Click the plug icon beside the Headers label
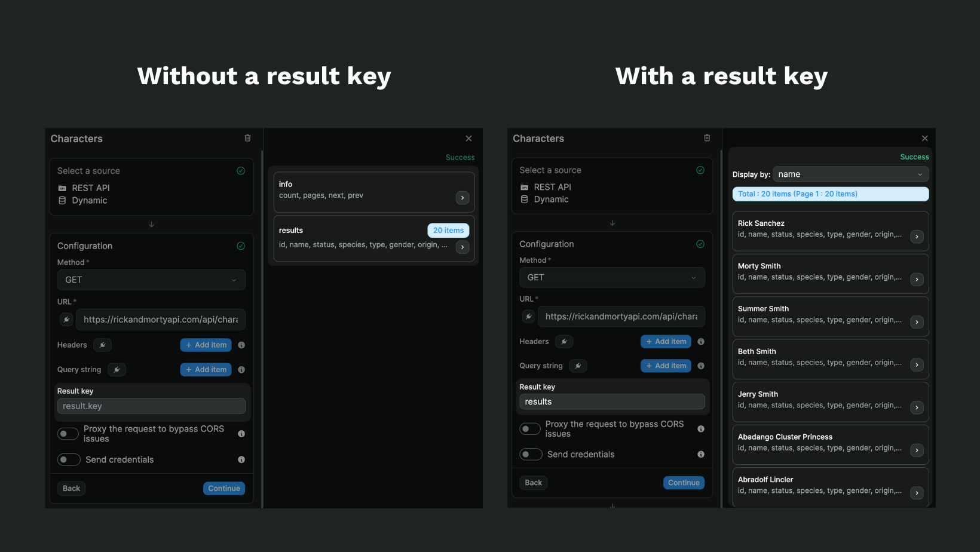This screenshot has width=980, height=552. (102, 345)
